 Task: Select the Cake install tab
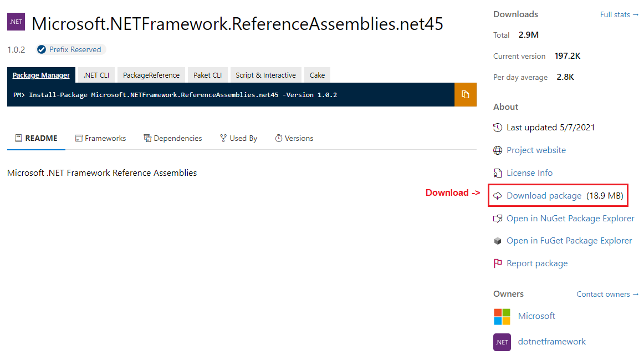pyautogui.click(x=318, y=75)
